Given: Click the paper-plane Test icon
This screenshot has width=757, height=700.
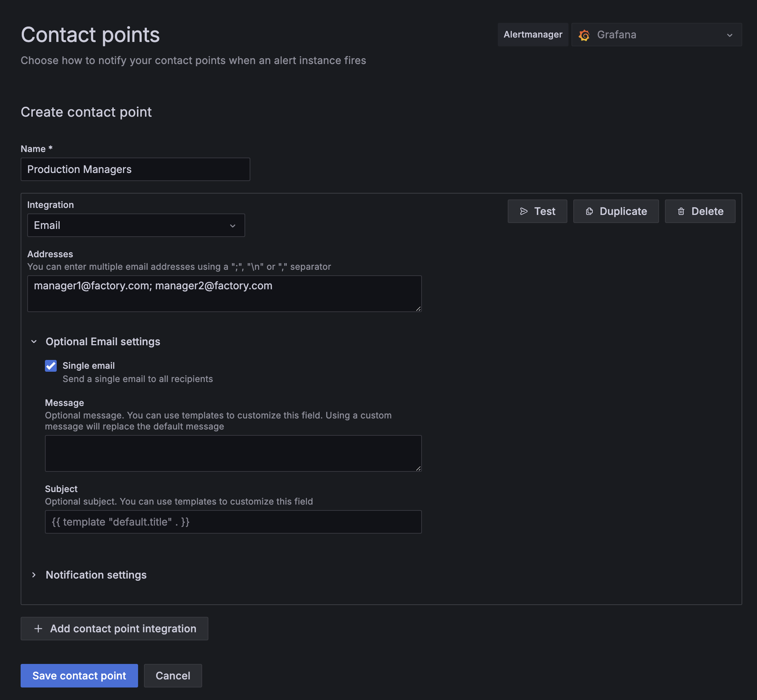Looking at the screenshot, I should pyautogui.click(x=524, y=211).
